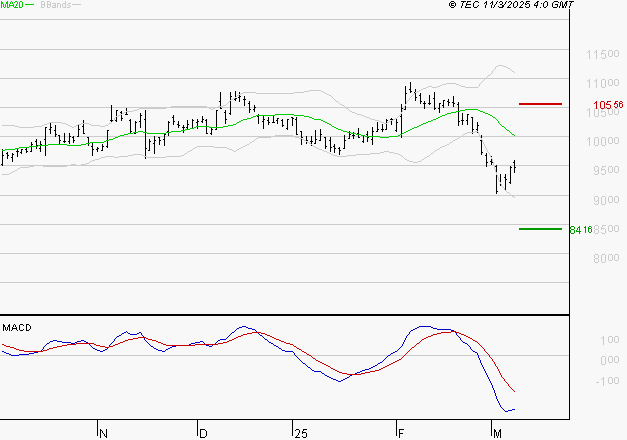Click the M month marker on time axis
Viewport: 627px width, 440px height.
pyautogui.click(x=497, y=434)
